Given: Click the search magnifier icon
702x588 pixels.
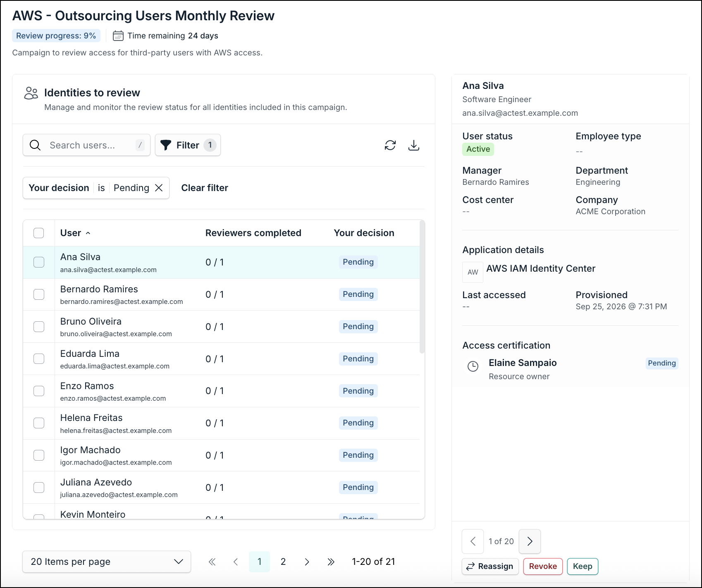Looking at the screenshot, I should (35, 145).
